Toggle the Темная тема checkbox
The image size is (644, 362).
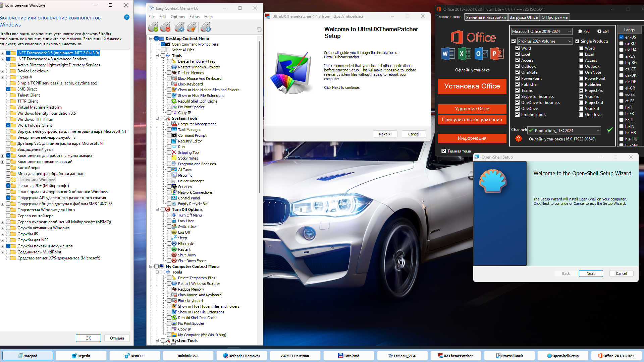point(444,151)
